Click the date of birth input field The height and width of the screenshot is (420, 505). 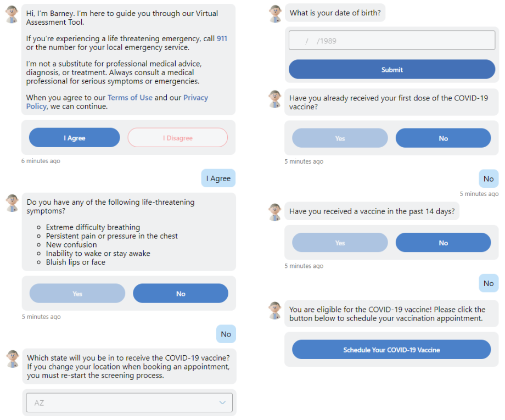pyautogui.click(x=392, y=41)
